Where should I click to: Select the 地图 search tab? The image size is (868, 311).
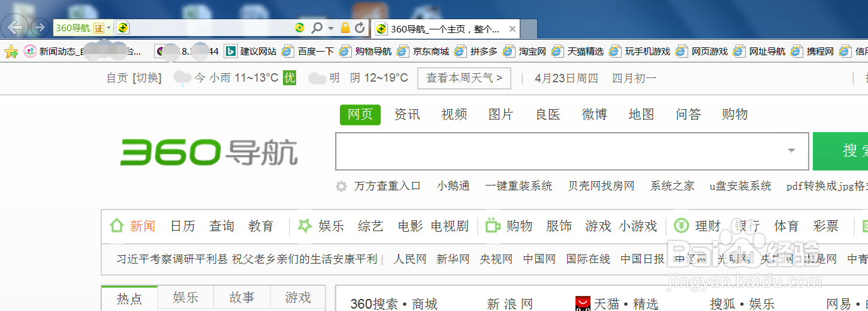point(641,114)
